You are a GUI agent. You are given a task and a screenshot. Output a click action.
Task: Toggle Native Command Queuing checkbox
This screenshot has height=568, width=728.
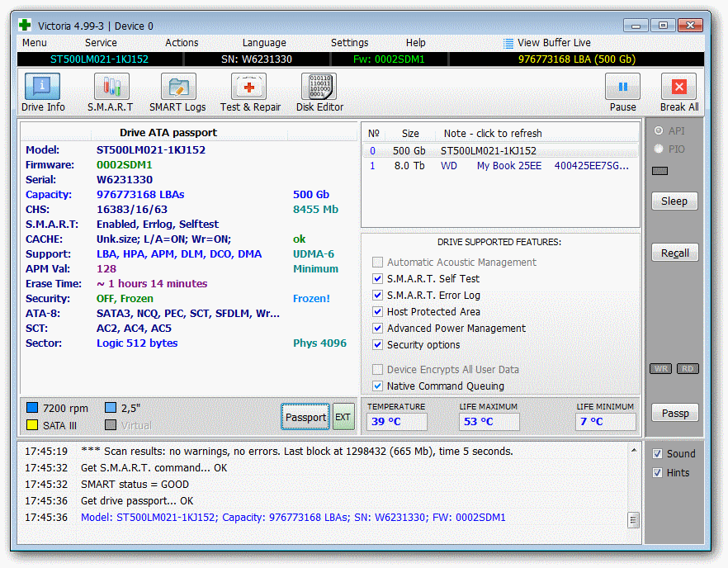[377, 386]
